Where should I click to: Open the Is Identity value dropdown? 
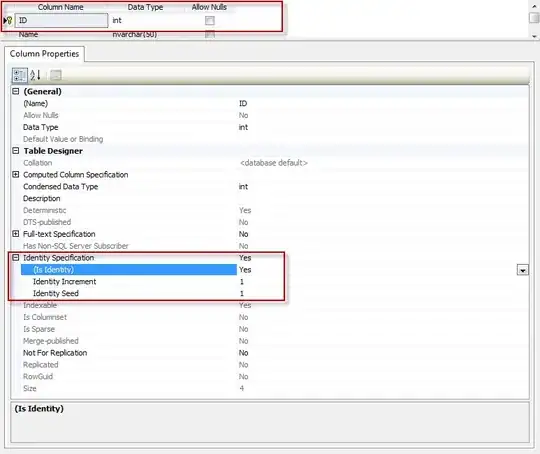pos(522,270)
